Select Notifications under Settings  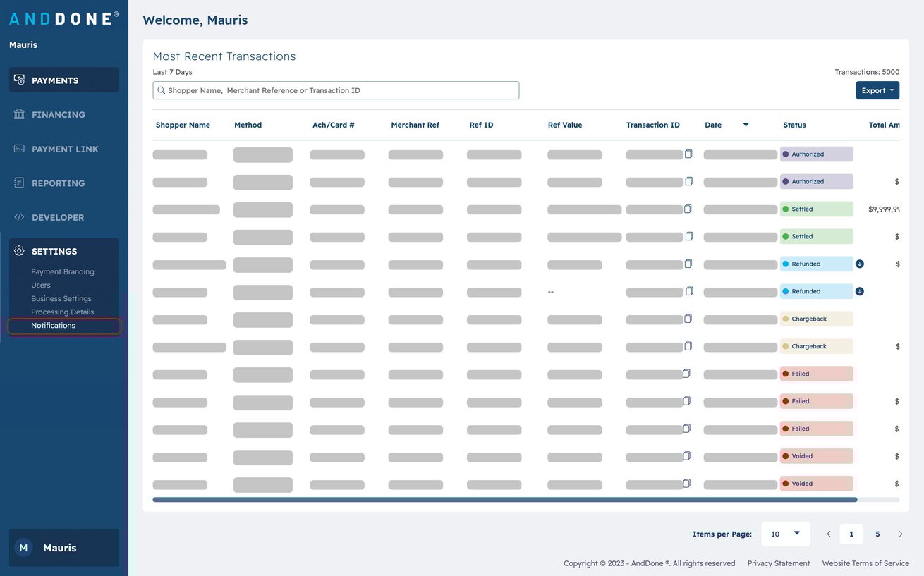click(x=53, y=325)
